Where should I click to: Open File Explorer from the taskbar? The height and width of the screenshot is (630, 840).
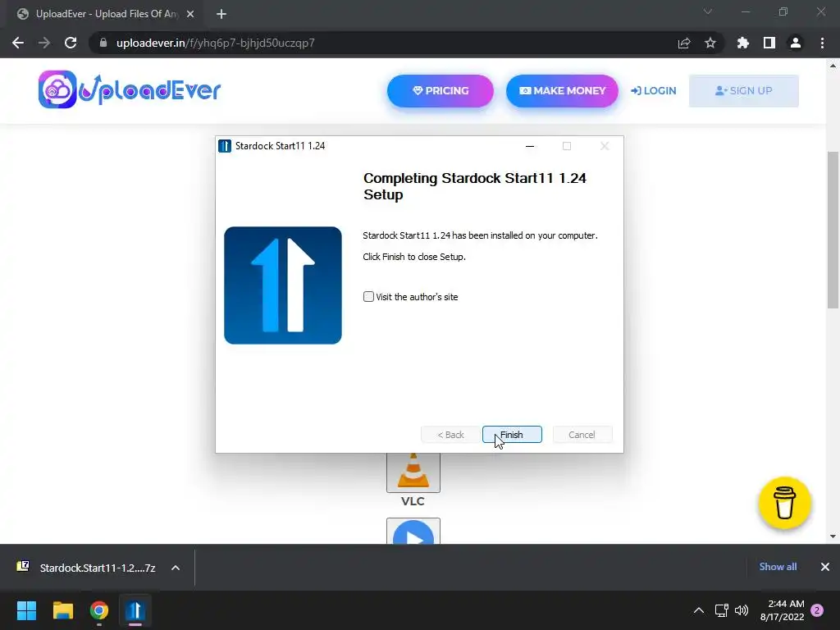62,610
